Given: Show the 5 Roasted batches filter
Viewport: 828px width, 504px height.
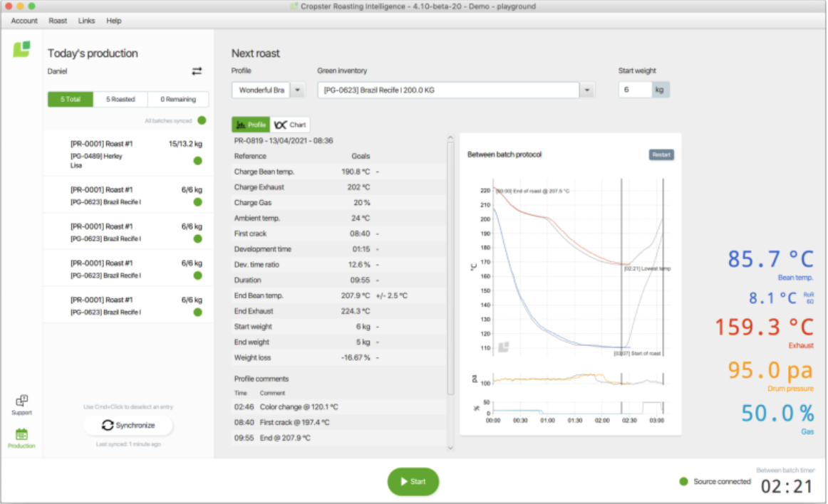Looking at the screenshot, I should point(120,99).
